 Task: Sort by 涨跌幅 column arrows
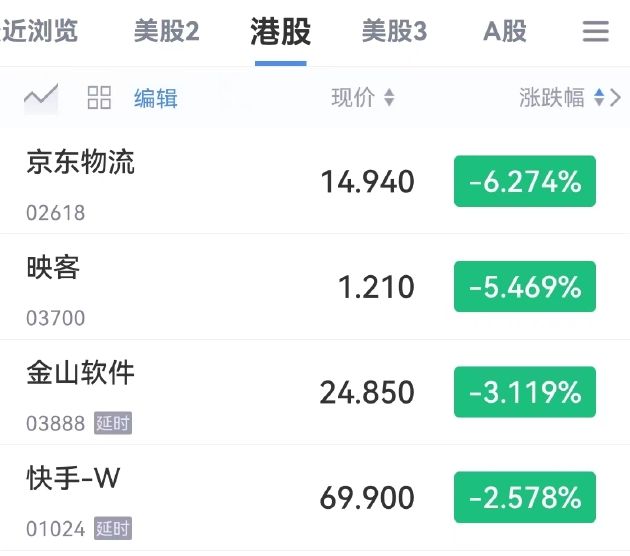pyautogui.click(x=599, y=98)
